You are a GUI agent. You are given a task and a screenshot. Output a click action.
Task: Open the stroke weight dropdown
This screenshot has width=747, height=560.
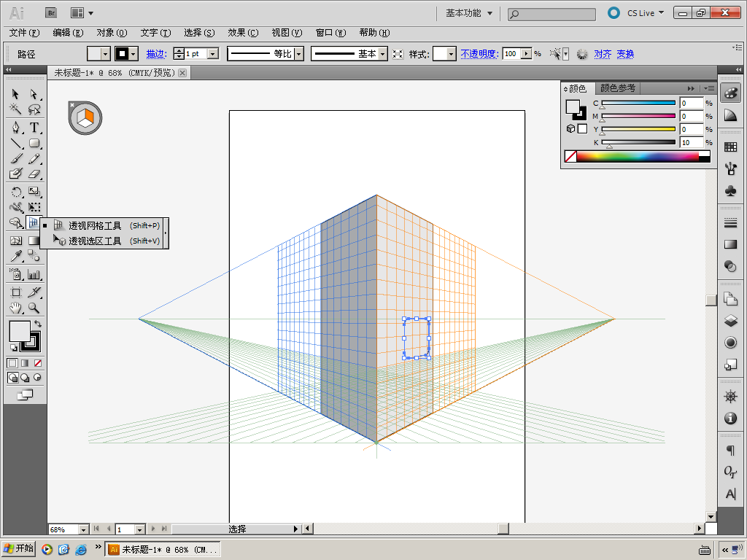(x=213, y=54)
